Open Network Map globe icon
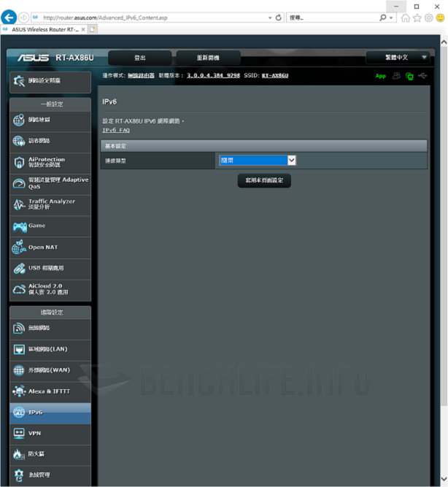Viewport: 448px width, 487px height. pyautogui.click(x=19, y=120)
